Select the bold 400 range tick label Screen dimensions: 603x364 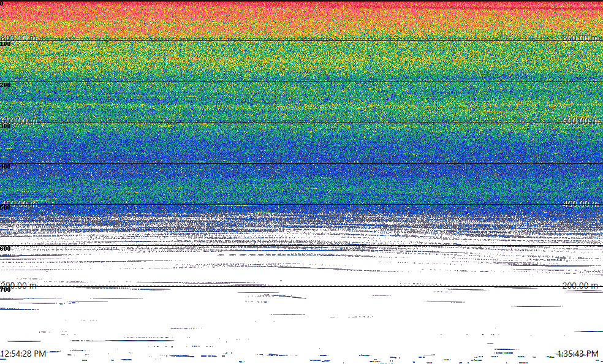point(6,167)
